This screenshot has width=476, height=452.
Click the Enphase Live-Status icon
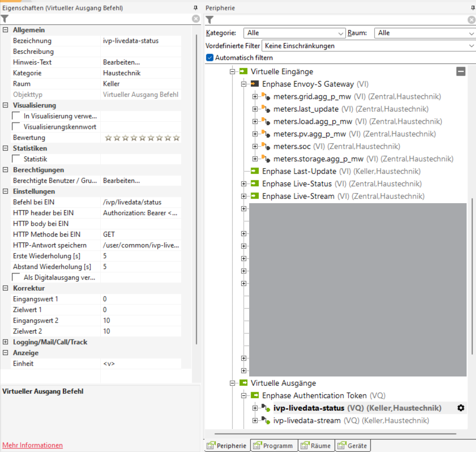(x=255, y=184)
